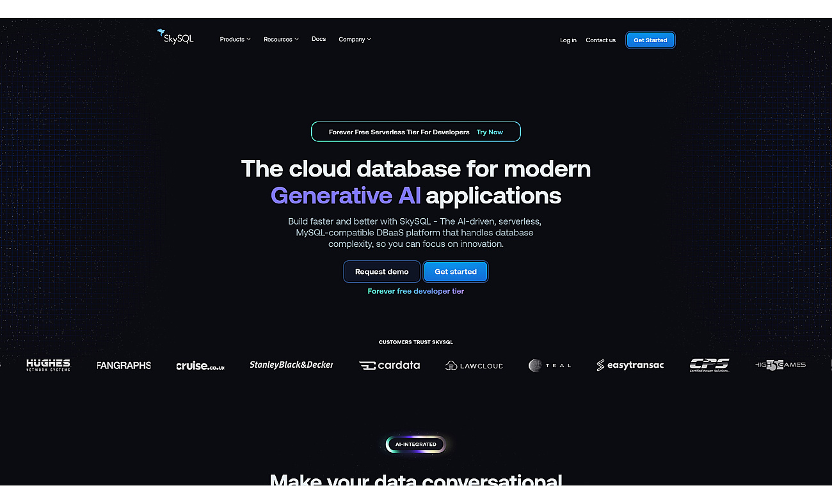Open the Contact us link
Viewport: 832px width, 504px height.
[601, 40]
